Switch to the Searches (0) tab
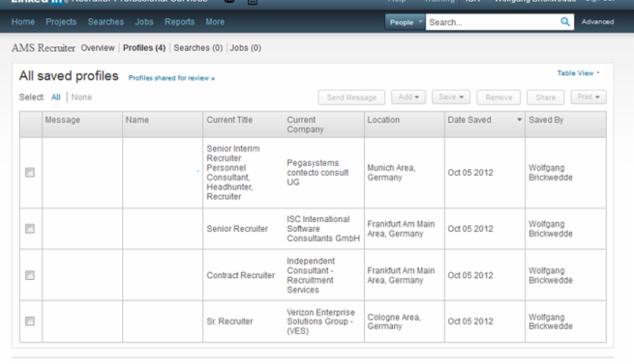Viewport: 634px width, 364px height. click(x=197, y=47)
